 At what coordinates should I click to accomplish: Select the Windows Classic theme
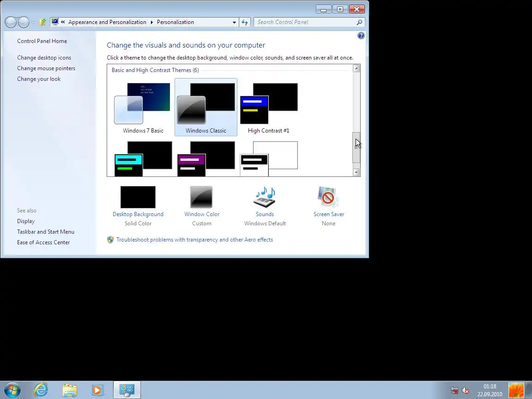[x=206, y=107]
